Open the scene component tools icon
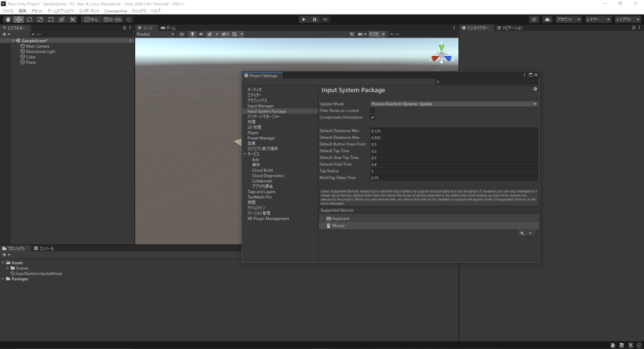The height and width of the screenshot is (349, 644). click(x=352, y=34)
